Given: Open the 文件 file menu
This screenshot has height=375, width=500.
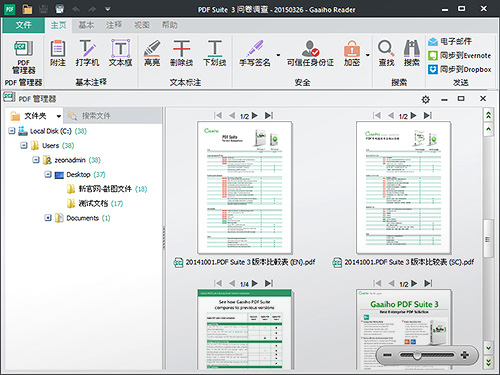Looking at the screenshot, I should point(23,25).
